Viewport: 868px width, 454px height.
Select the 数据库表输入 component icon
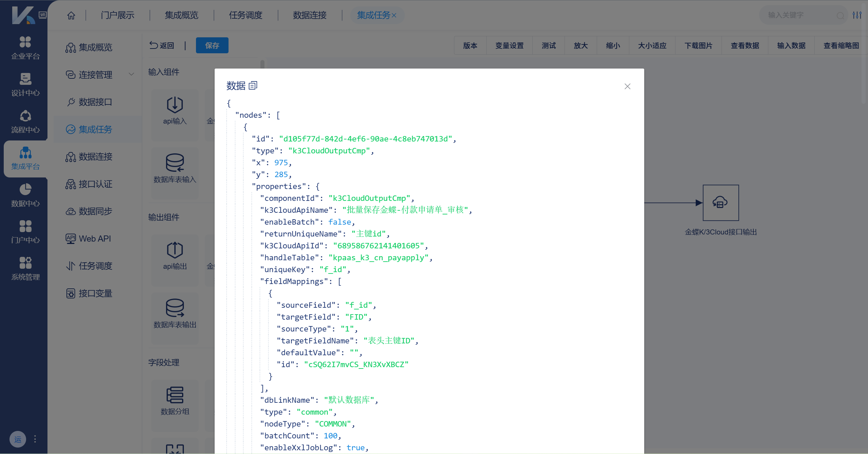click(x=175, y=163)
